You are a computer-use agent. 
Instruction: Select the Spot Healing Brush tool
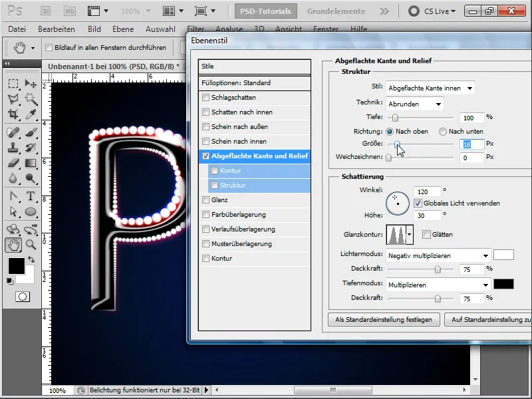point(13,132)
